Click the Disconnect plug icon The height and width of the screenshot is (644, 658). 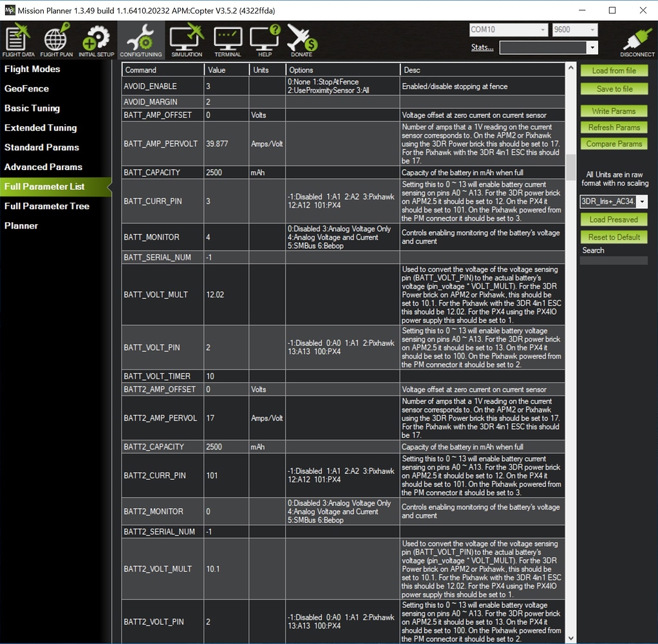637,40
